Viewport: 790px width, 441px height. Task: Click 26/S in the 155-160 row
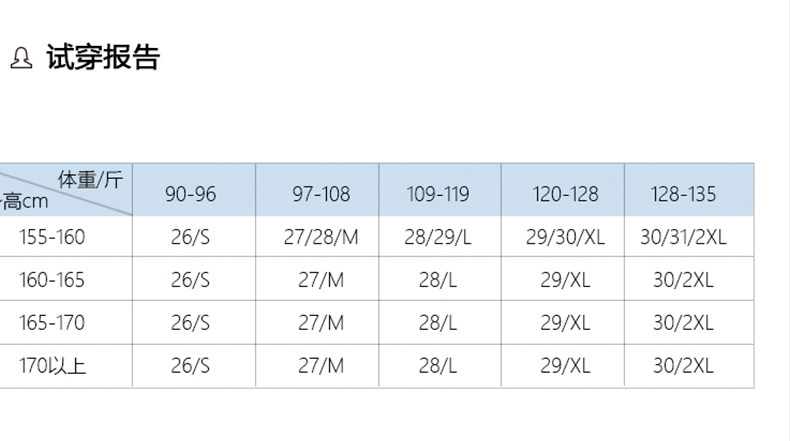[x=190, y=237]
